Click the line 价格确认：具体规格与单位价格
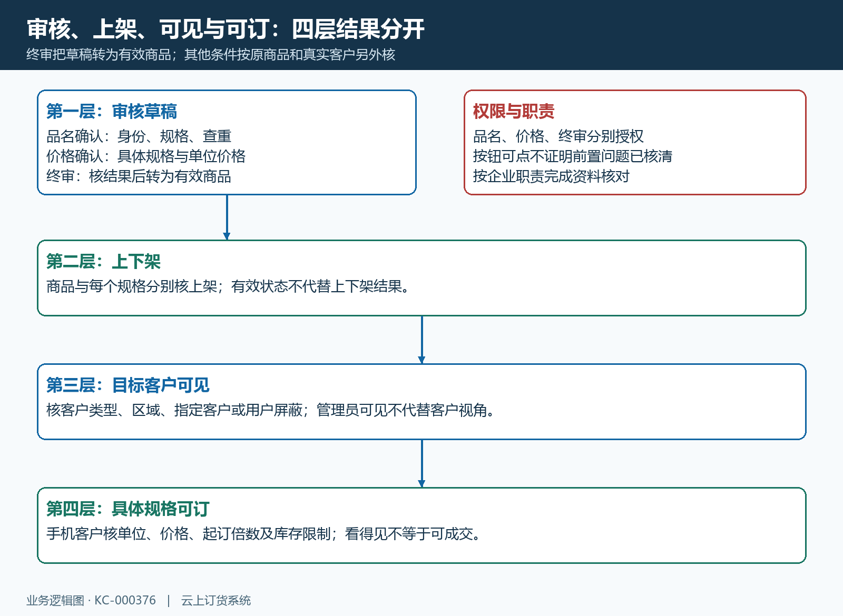 pos(146,156)
